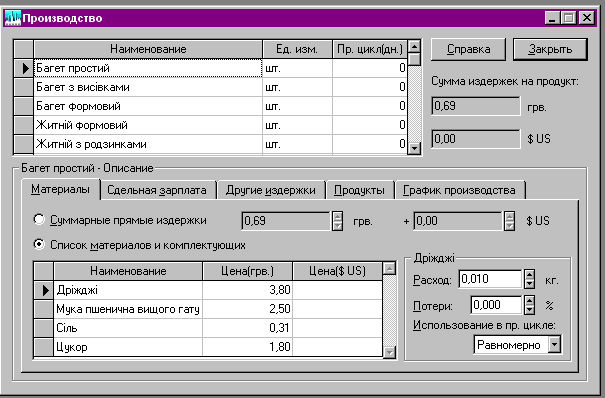Click row selector of Багет з висівками
Viewport: 605px width, 398px height.
[24, 87]
